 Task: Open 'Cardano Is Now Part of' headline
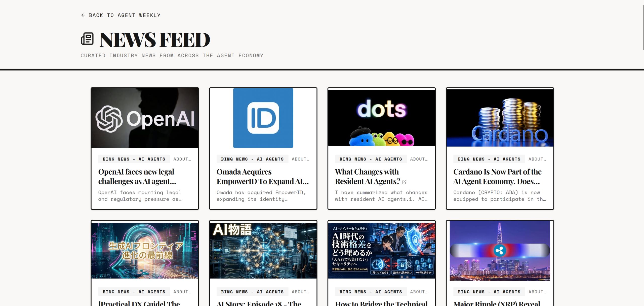pyautogui.click(x=497, y=176)
